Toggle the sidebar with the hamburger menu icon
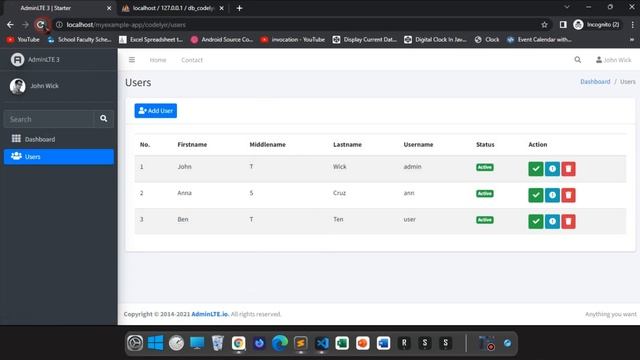Viewport: 640px width, 360px height. pyautogui.click(x=132, y=60)
